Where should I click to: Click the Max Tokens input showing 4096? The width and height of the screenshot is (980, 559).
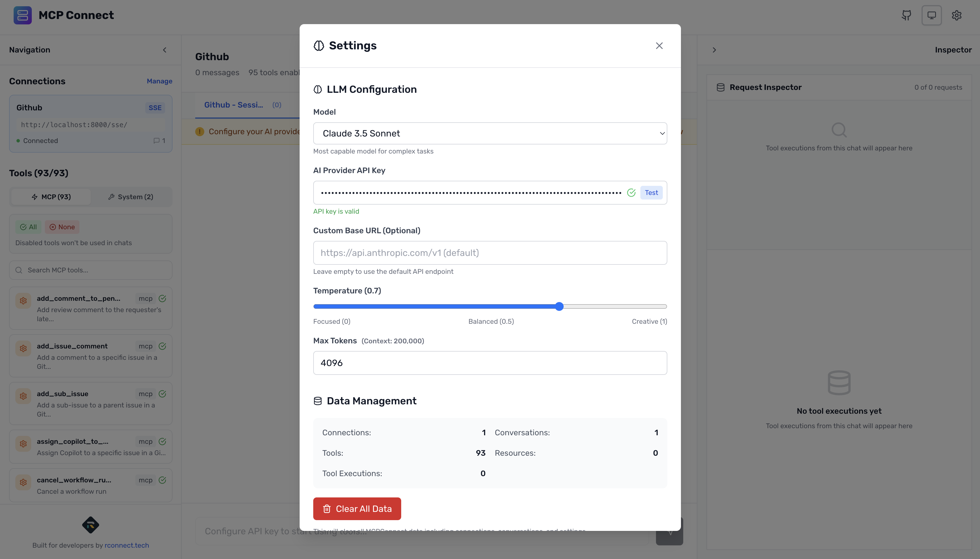coord(490,362)
